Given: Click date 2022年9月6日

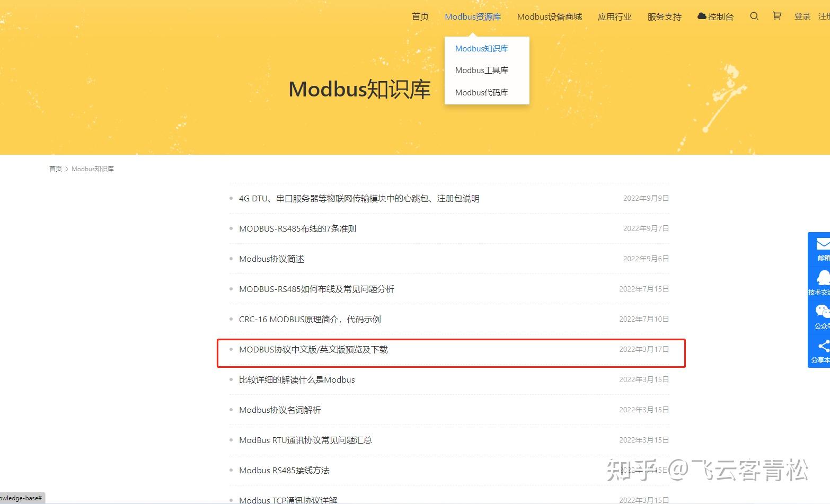Looking at the screenshot, I should 646,259.
